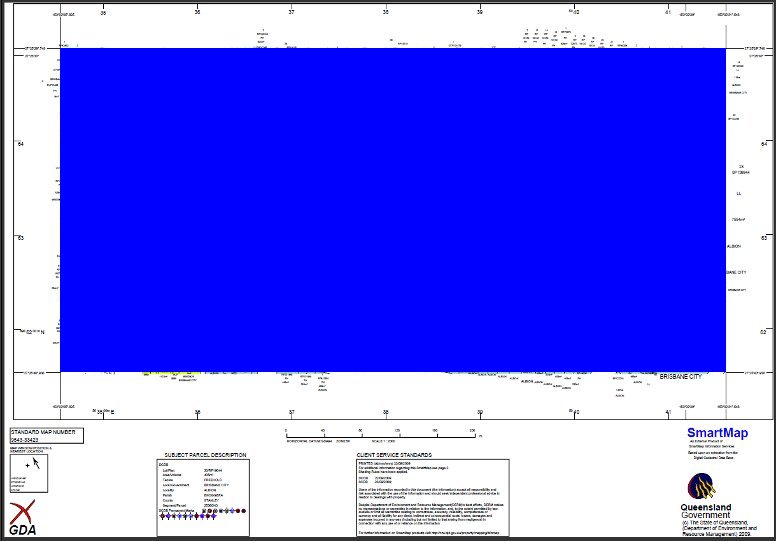The width and height of the screenshot is (776, 541).
Task: Select the State of Queensland copyright notice
Action: click(x=719, y=528)
